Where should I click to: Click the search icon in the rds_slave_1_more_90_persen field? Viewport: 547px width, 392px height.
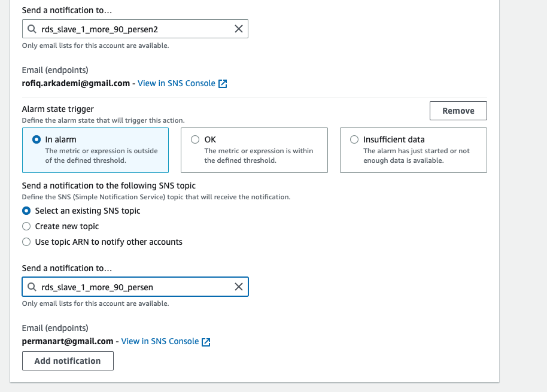31,287
